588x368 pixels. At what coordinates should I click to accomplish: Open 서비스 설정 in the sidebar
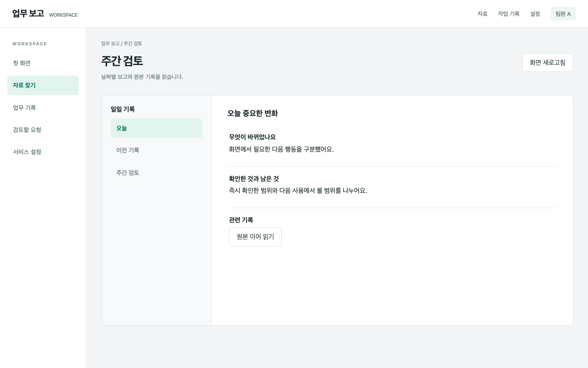(x=43, y=152)
